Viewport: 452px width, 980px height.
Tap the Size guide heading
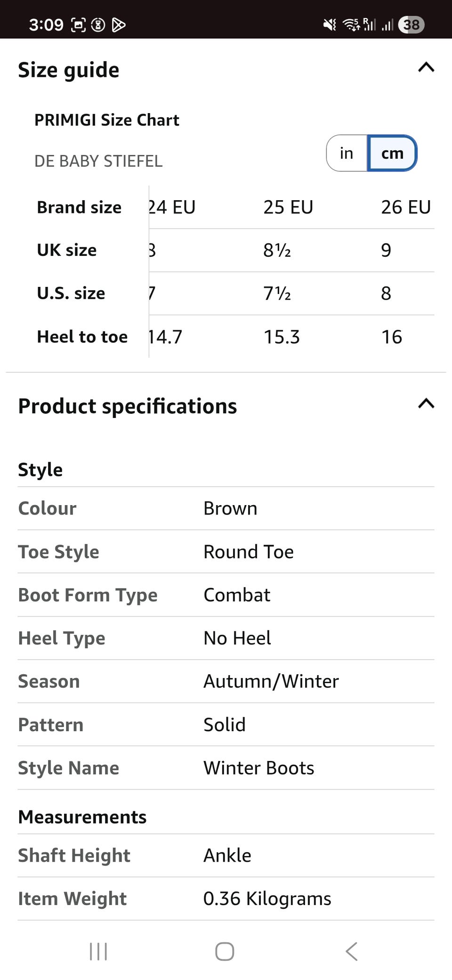(x=69, y=70)
